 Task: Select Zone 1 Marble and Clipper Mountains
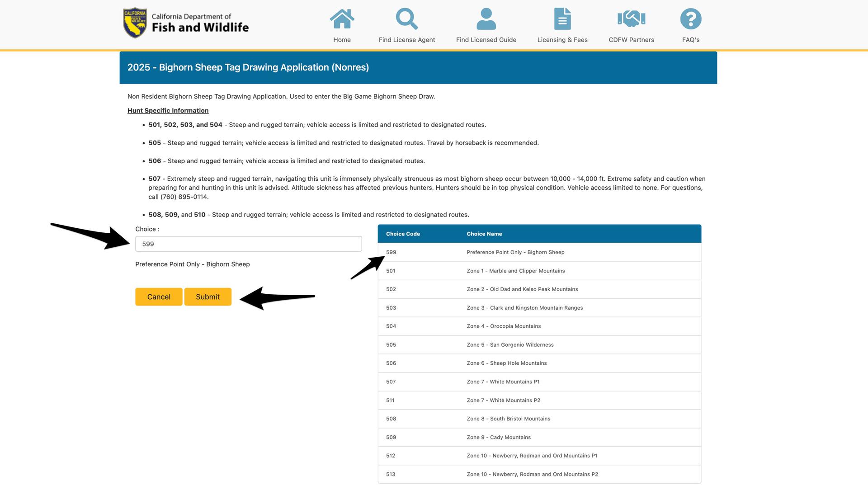(x=515, y=271)
